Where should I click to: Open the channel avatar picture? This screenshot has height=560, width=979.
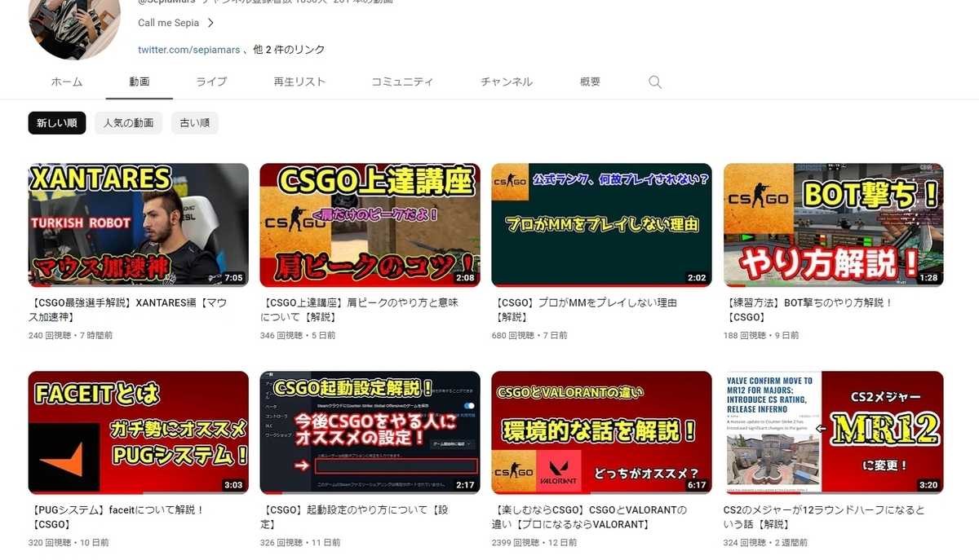[74, 24]
